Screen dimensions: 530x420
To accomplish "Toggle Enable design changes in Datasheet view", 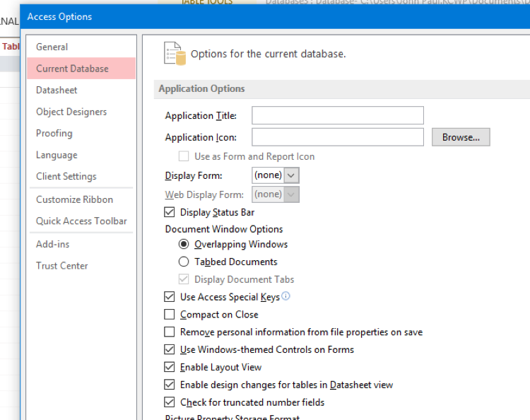I will coord(170,385).
